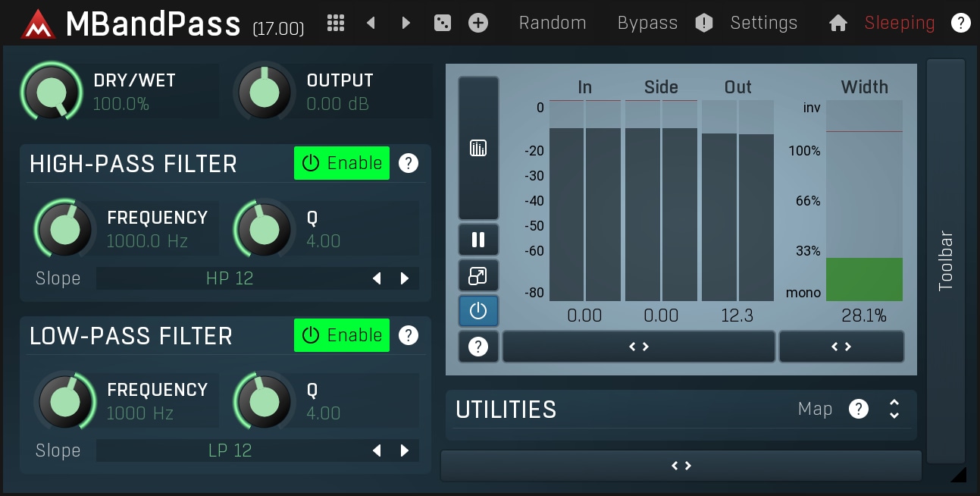Open the presets grid icon
The image size is (980, 496).
pyautogui.click(x=336, y=23)
